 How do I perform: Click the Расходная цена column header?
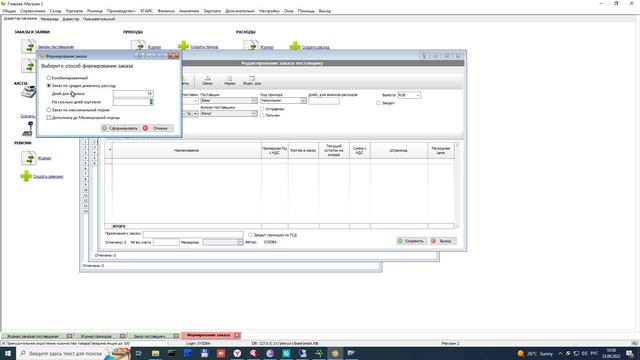pyautogui.click(x=441, y=151)
